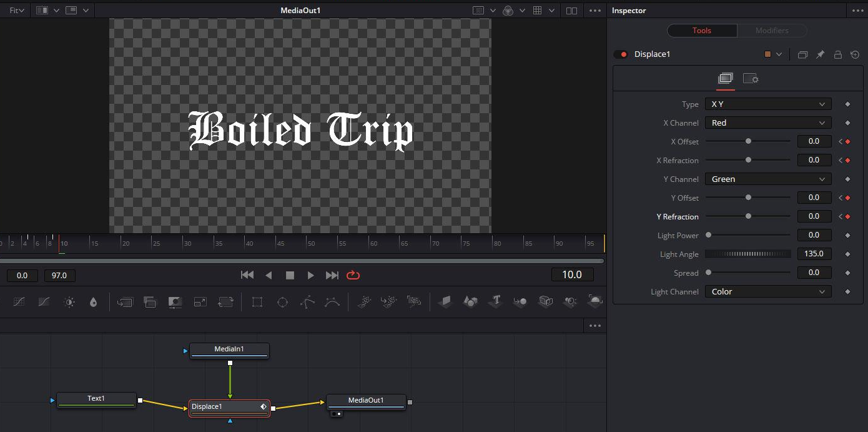Open the node editor options menu
Viewport: 868px width, 432px height.
pos(595,326)
